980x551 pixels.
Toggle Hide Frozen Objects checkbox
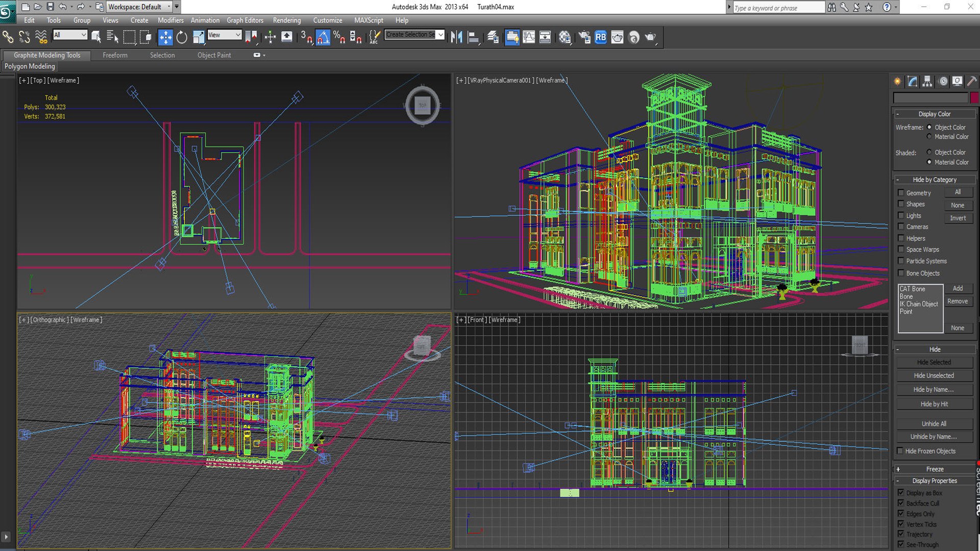click(x=900, y=451)
